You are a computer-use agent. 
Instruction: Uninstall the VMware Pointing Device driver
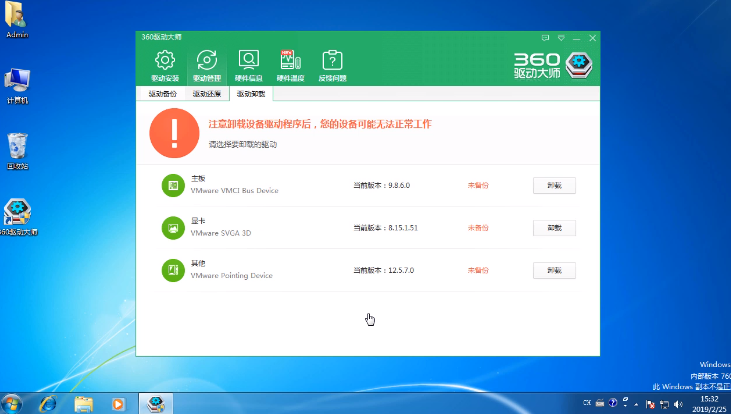click(554, 270)
